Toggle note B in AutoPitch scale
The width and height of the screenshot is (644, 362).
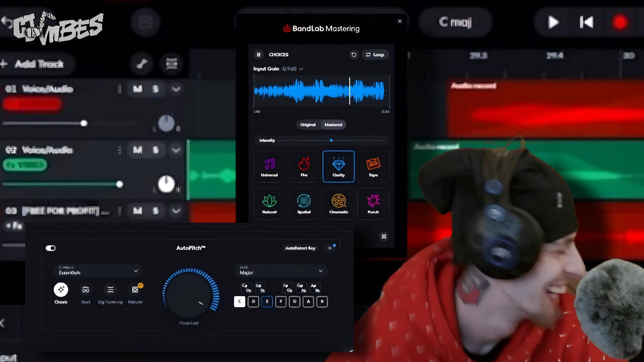click(x=323, y=302)
